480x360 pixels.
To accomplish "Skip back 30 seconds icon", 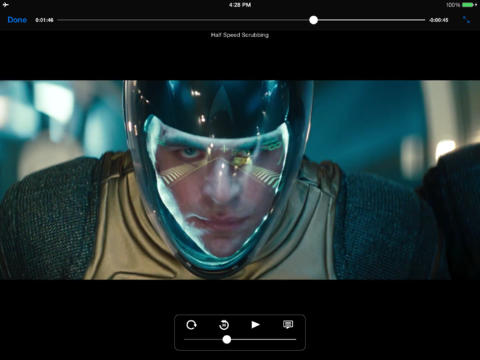I will click(224, 325).
